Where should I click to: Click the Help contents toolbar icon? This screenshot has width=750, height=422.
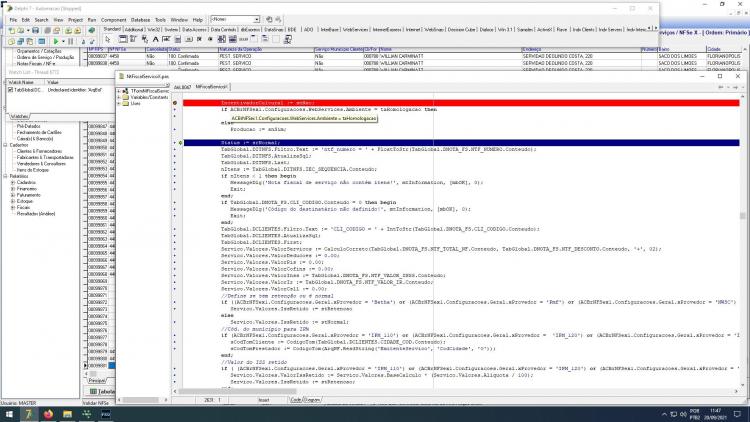(92, 31)
